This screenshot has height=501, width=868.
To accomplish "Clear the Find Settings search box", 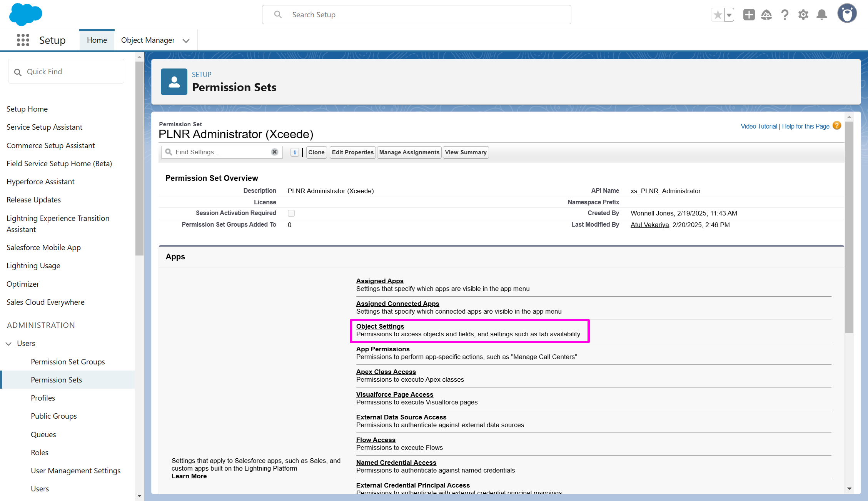I will (274, 152).
